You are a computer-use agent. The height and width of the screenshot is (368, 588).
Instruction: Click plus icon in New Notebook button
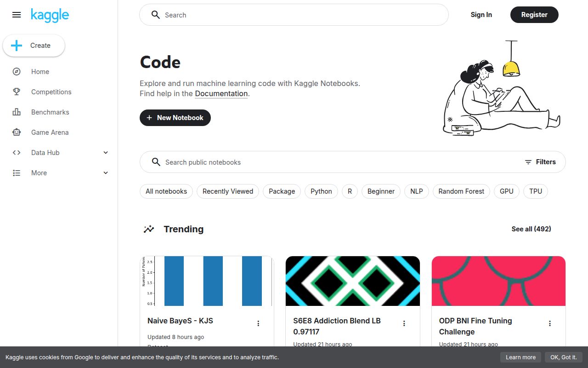pos(149,118)
